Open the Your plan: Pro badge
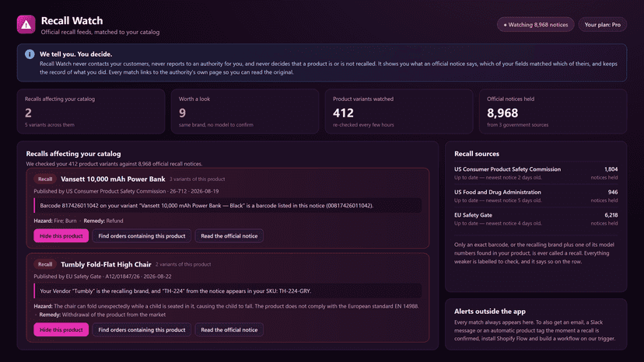 pos(603,25)
